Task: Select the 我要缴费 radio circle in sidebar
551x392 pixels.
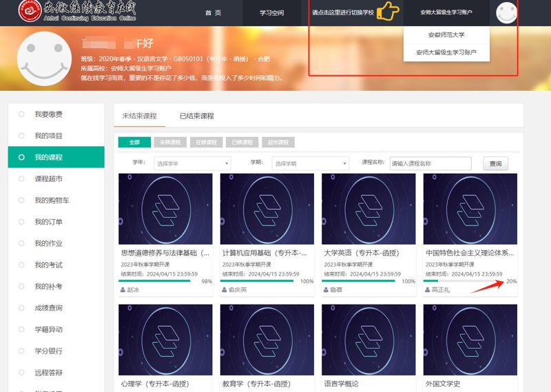Action: point(21,114)
